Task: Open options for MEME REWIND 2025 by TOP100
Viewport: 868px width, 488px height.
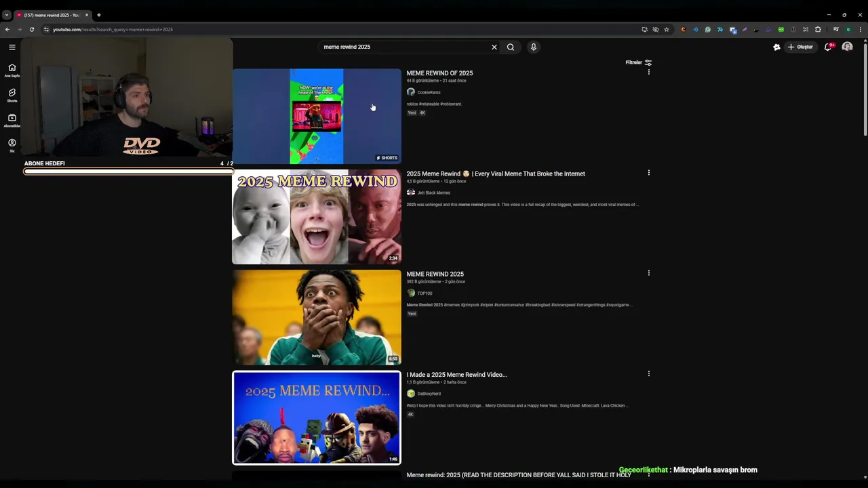Action: coord(648,273)
